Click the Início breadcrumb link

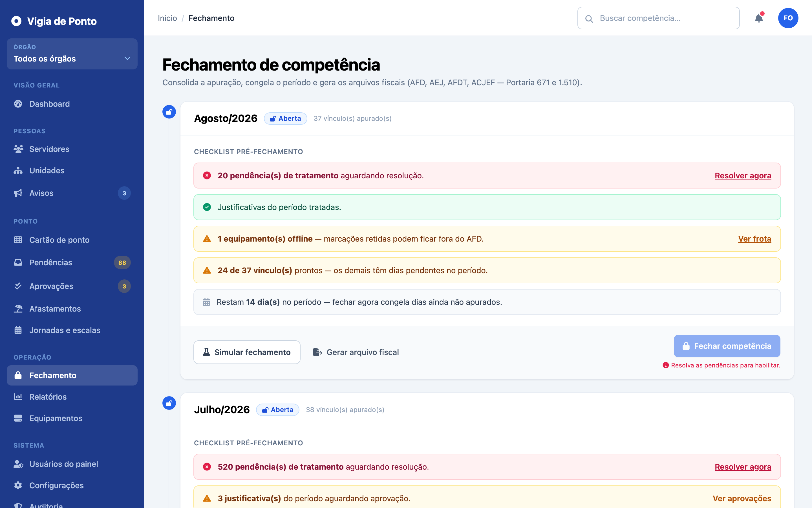[x=167, y=18]
